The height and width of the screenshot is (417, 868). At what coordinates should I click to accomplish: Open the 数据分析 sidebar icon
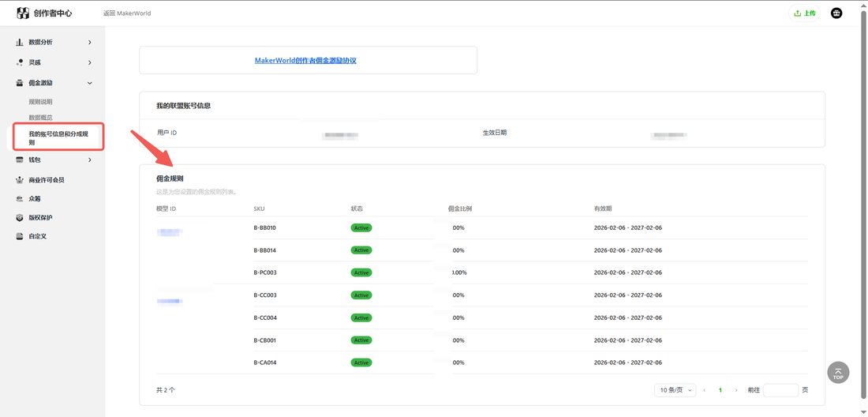click(x=20, y=42)
